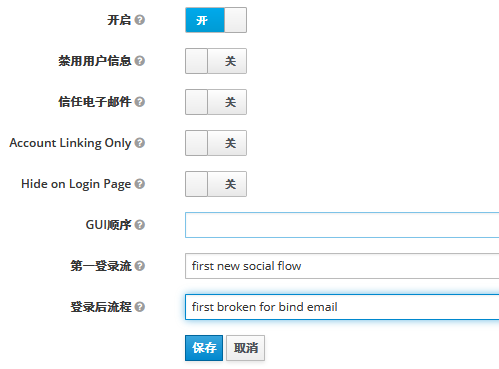Switch on Hide on Login Page
Screen dimensions: 499x369
click(216, 184)
